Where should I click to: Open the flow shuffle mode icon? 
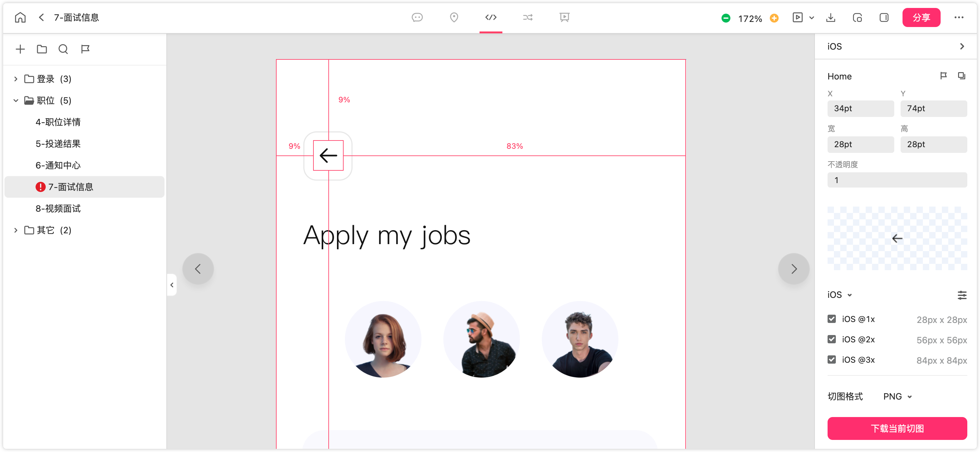528,17
